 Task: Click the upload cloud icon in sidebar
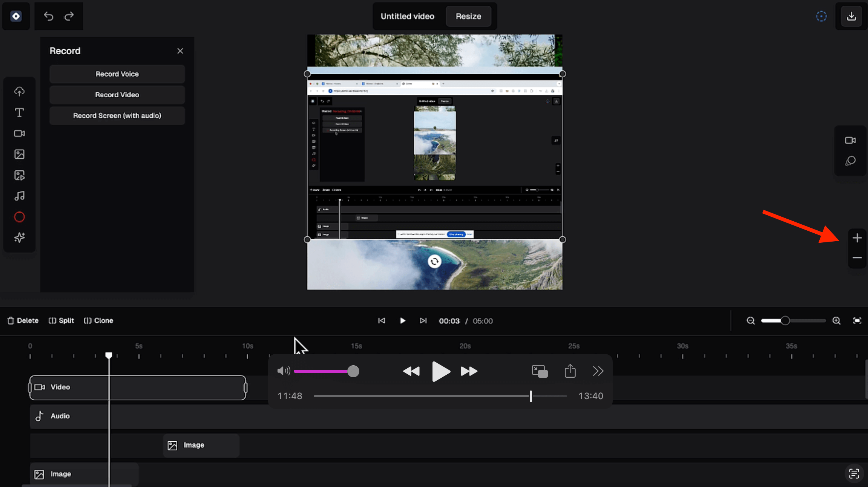click(19, 92)
